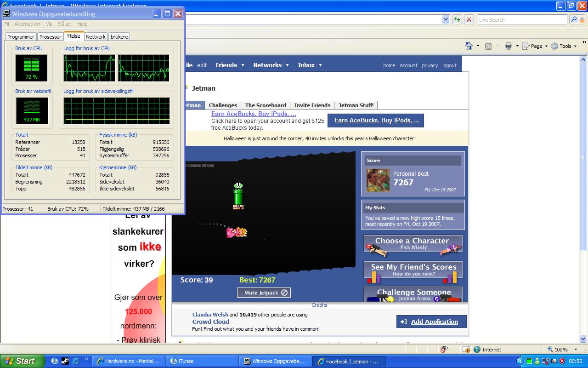Viewport: 588px width, 368px height.
Task: Click the Choose a Character button
Action: click(x=413, y=244)
